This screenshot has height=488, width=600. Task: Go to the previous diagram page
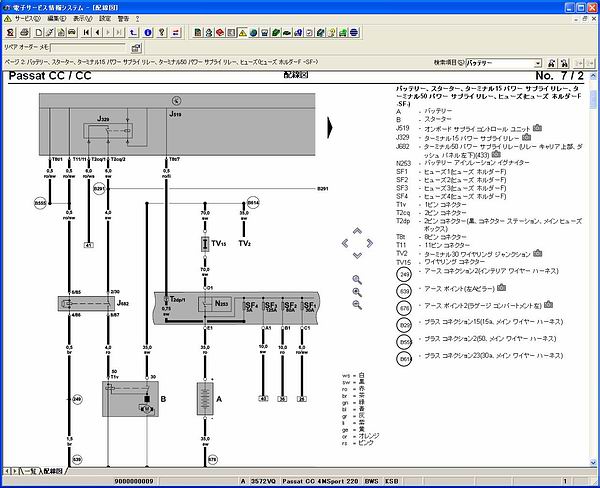click(x=97, y=33)
